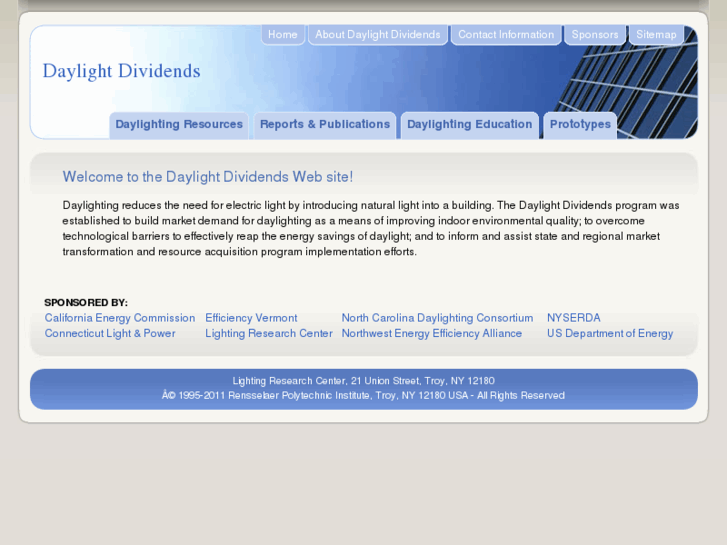Click the footer address 'Lighting Research Center, 21 Union Street'

point(364,381)
